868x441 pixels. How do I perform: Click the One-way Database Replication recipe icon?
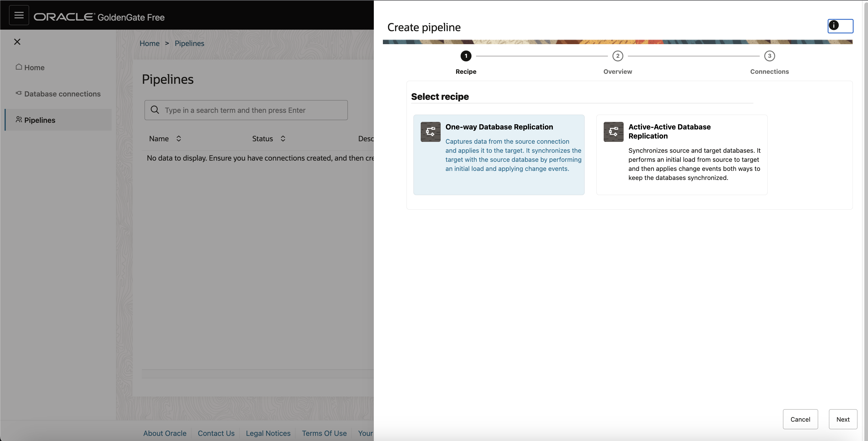click(x=430, y=132)
